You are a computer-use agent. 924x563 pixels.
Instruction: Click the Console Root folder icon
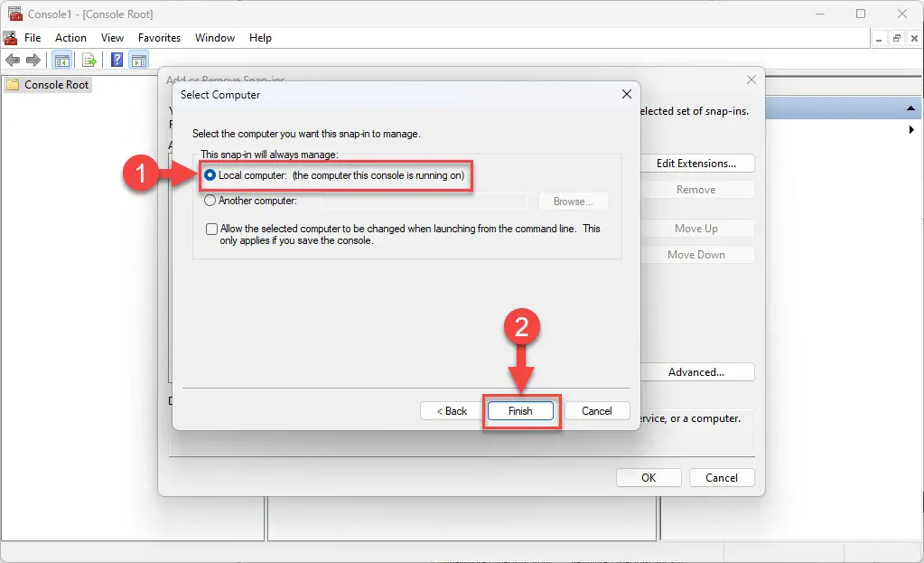click(x=13, y=85)
